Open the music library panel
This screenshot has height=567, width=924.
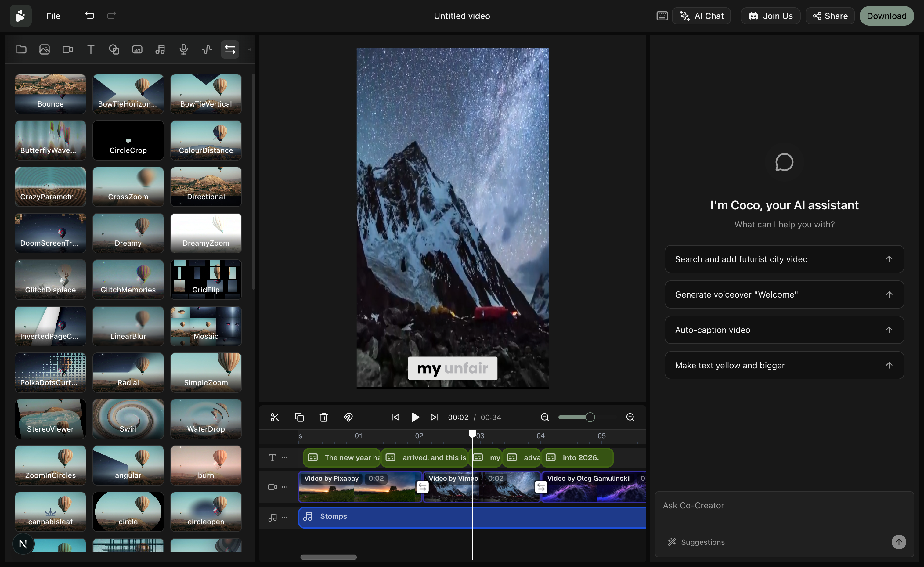160,49
